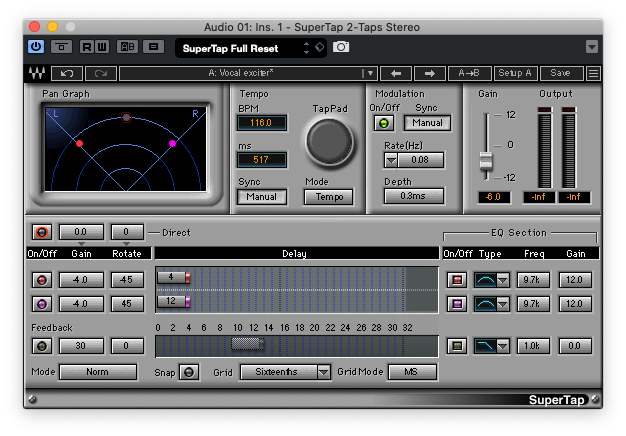Click the red tap dot in Pan Graph
This screenshot has width=626, height=436.
click(x=79, y=143)
